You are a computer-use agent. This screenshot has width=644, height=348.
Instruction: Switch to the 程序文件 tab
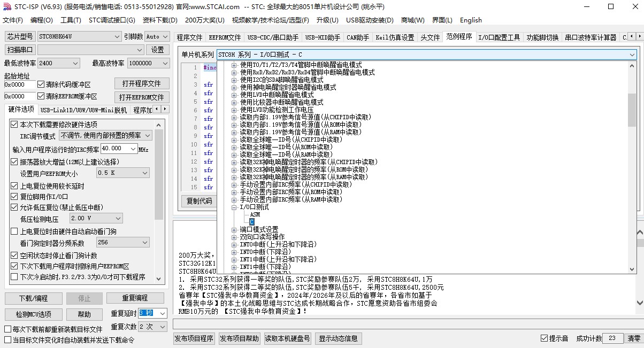(x=190, y=37)
